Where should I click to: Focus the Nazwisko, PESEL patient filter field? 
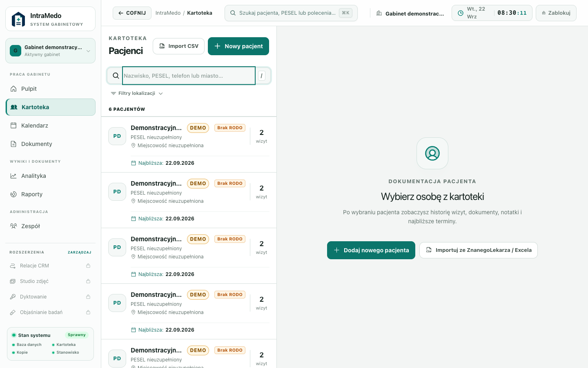189,76
